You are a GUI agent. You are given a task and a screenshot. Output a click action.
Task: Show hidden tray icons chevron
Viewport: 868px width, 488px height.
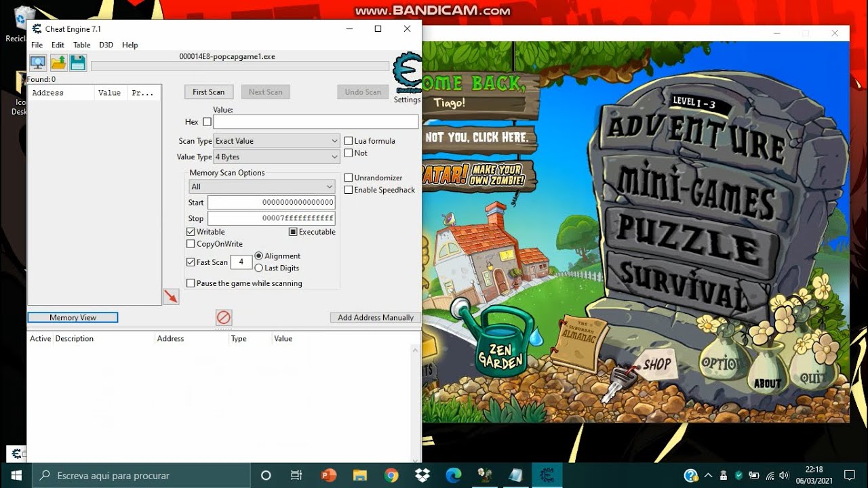708,475
